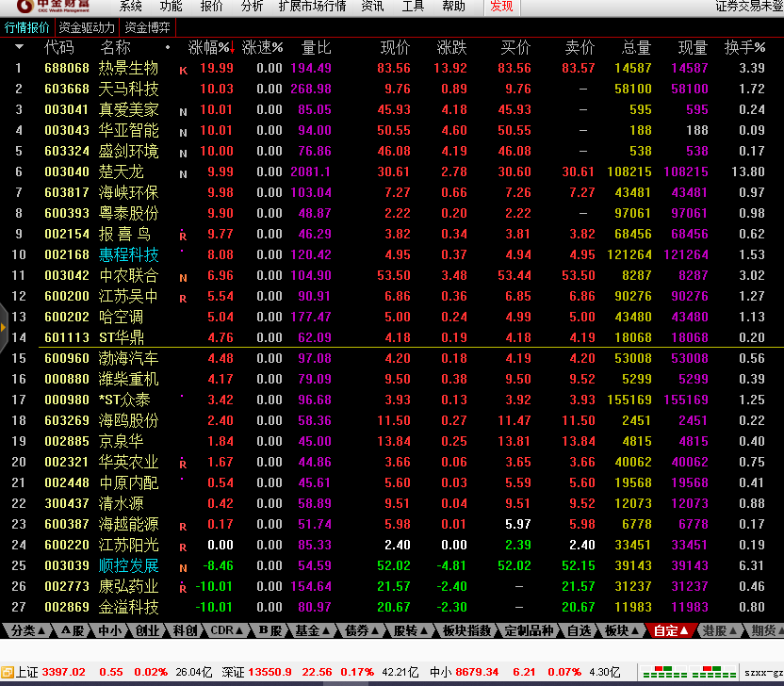Open the 功能 menu
Screen dimensions: 784x686
coord(171,6)
